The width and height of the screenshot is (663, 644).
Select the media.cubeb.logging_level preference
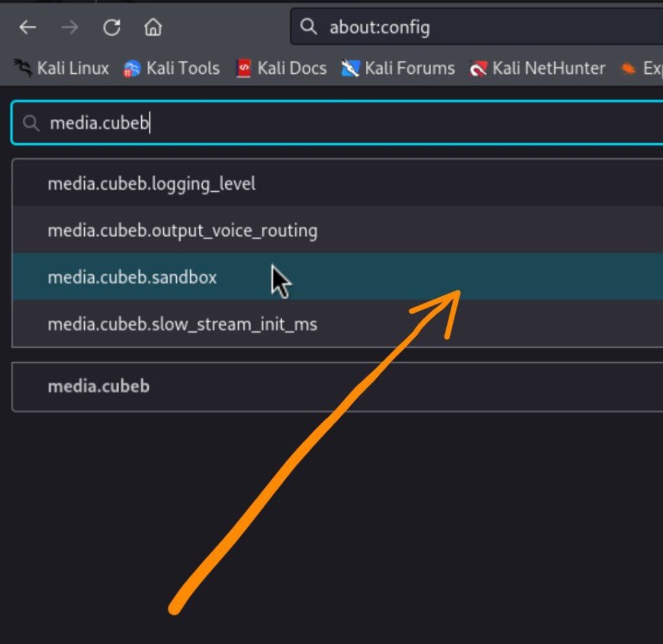coord(152,184)
